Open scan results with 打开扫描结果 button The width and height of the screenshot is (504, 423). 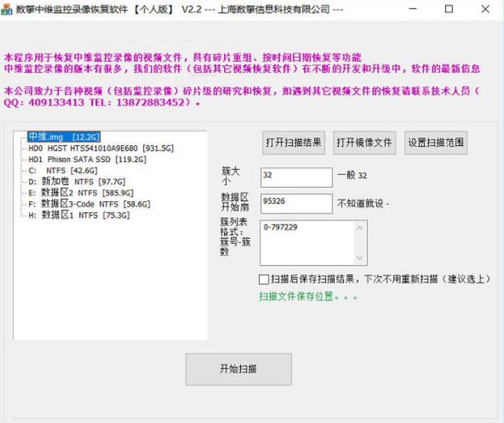point(293,142)
